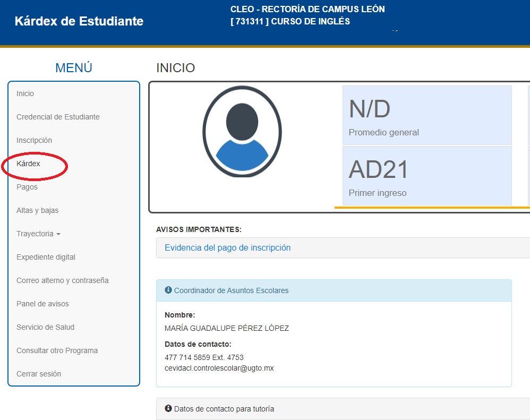Click the Primer ingreso AD21 card
The width and height of the screenshot is (530, 420).
(x=427, y=176)
